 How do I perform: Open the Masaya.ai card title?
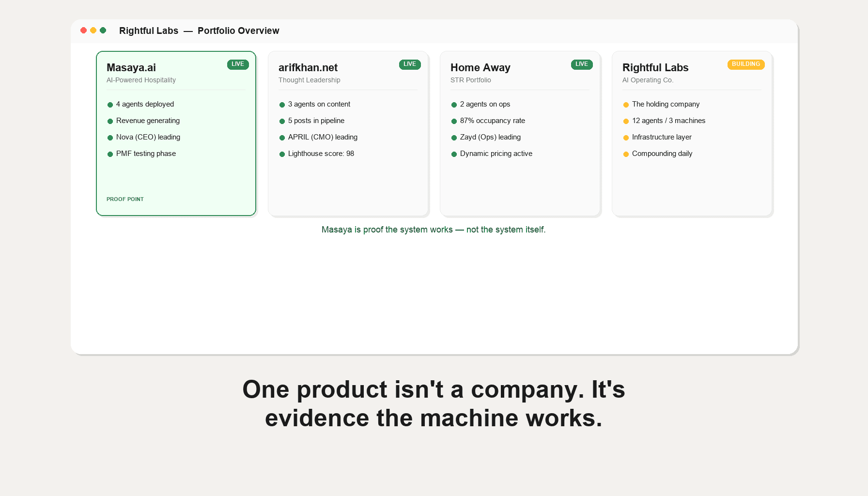(131, 68)
